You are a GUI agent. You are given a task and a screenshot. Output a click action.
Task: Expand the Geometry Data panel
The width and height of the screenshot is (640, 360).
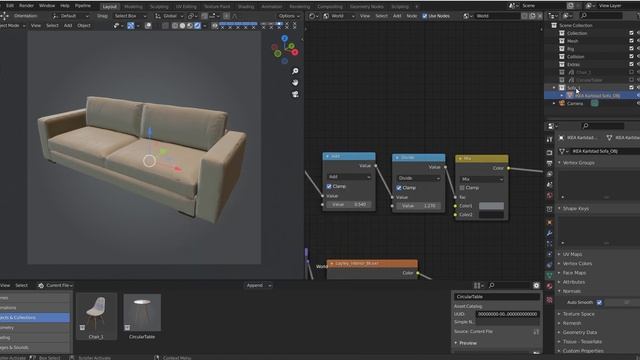pos(580,332)
